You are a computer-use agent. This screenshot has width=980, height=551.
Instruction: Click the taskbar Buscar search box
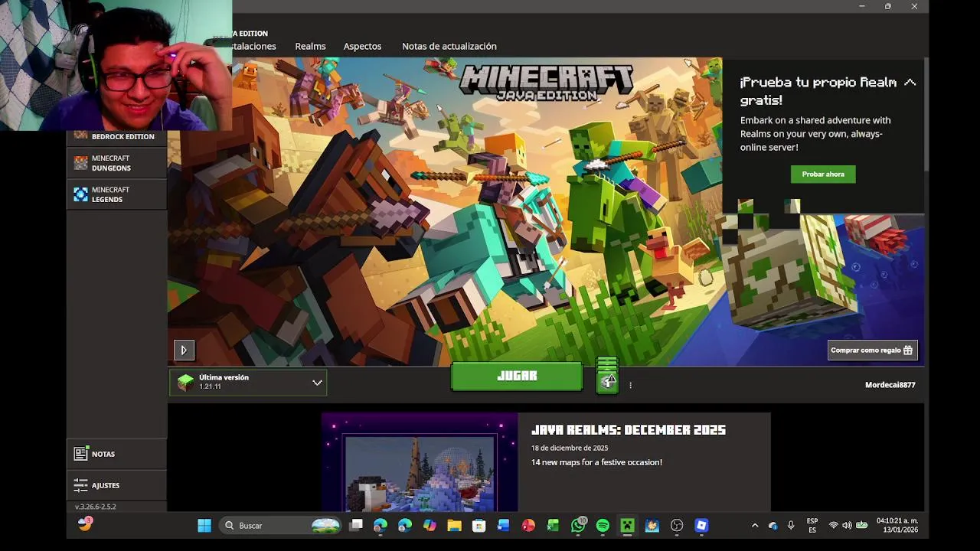pyautogui.click(x=281, y=526)
